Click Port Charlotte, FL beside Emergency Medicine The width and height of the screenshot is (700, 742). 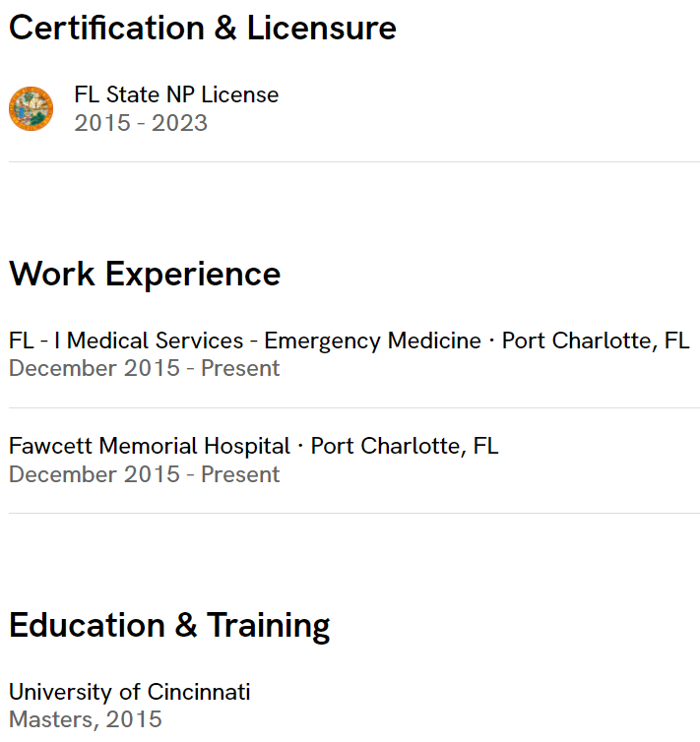(x=596, y=340)
